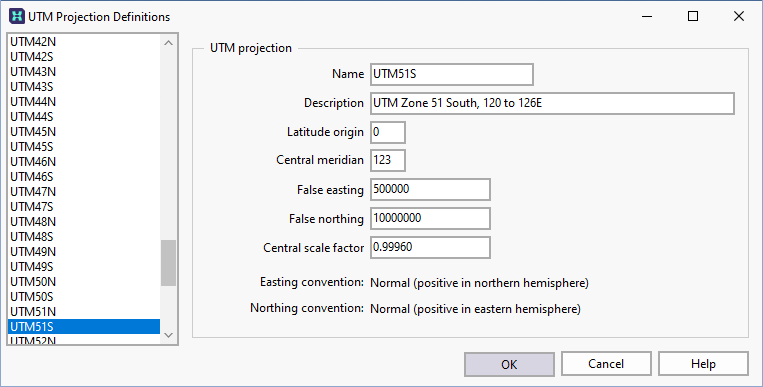Click the app icon in title bar
This screenshot has width=763, height=387.
coord(17,16)
